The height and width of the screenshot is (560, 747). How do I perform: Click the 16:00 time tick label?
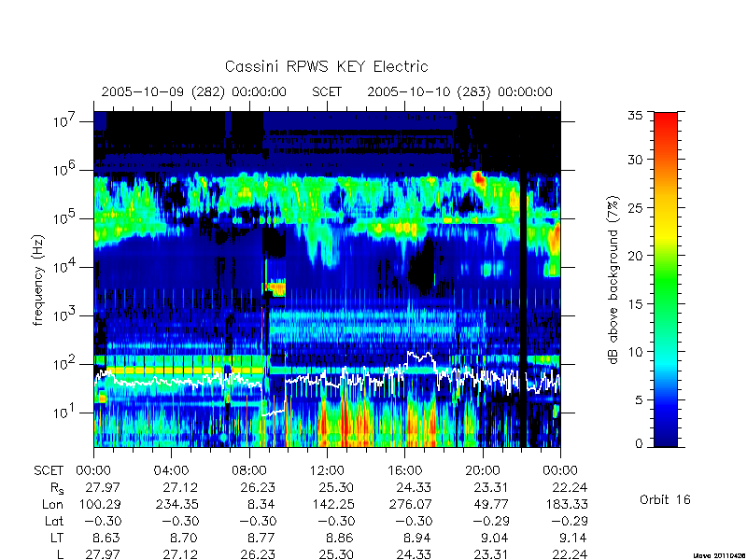(x=404, y=470)
